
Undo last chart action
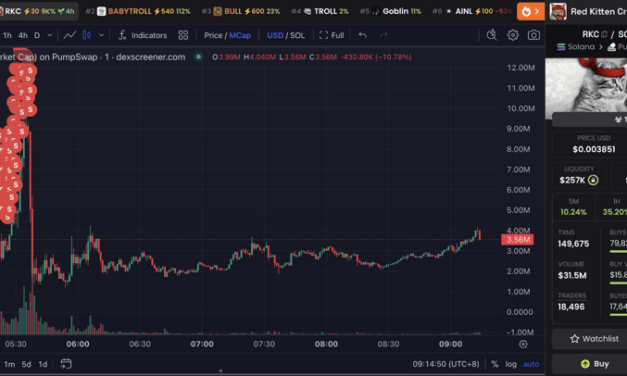click(x=363, y=35)
